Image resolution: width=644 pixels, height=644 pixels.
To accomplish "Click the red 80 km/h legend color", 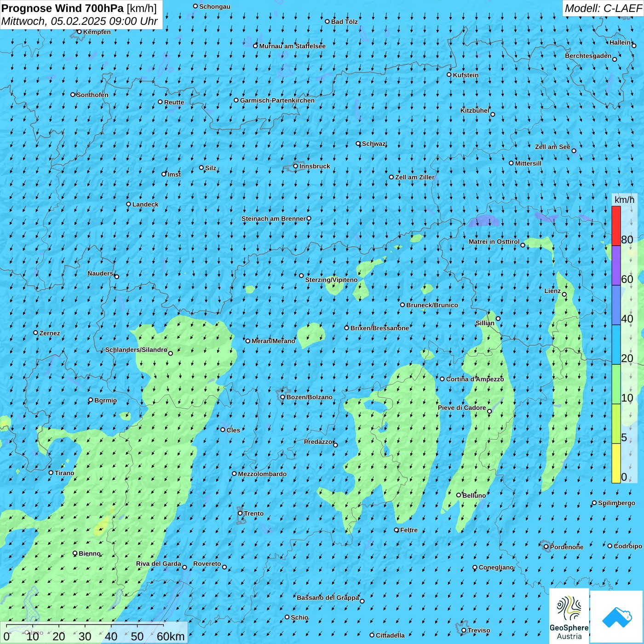I will (616, 226).
